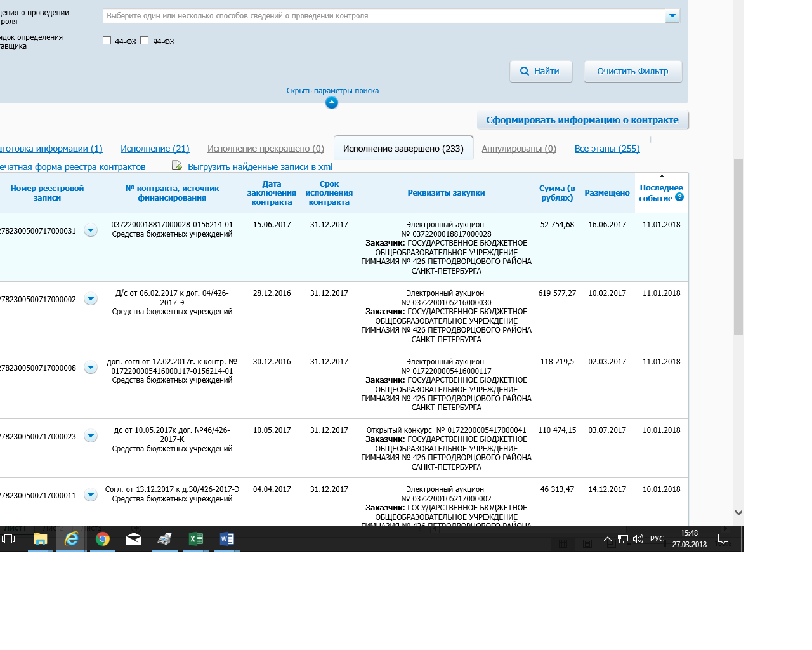The image size is (812, 650).
Task: Open the Mail app in taskbar
Action: [134, 539]
